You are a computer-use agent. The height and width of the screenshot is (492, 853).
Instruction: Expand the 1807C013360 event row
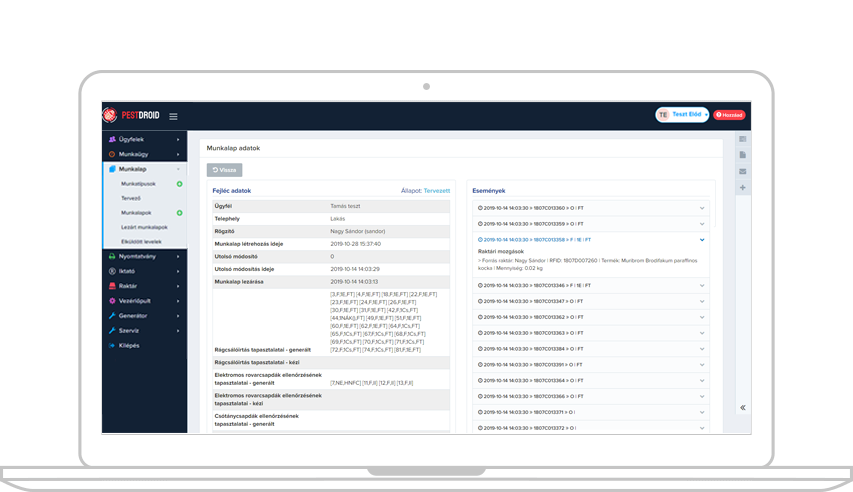tap(702, 208)
